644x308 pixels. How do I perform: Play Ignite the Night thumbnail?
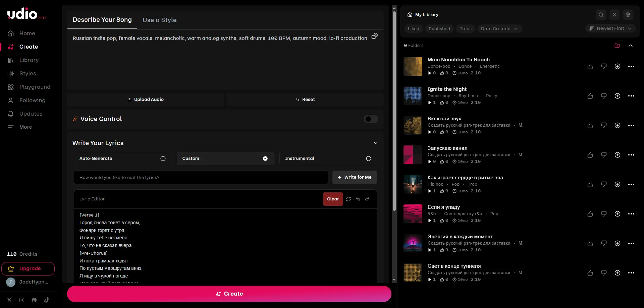413,96
